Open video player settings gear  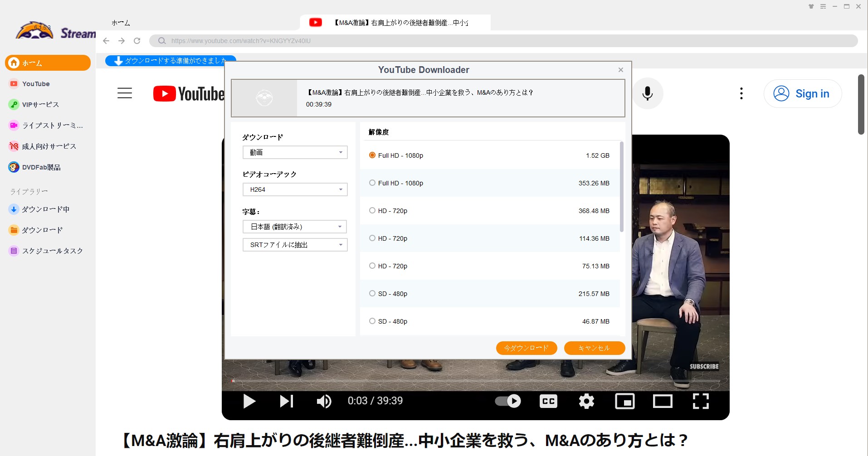point(586,401)
